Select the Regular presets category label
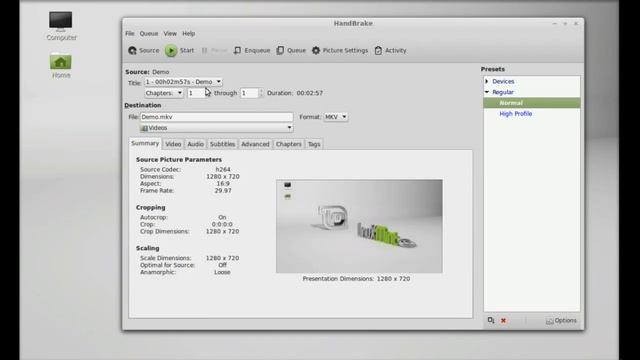 pos(503,92)
